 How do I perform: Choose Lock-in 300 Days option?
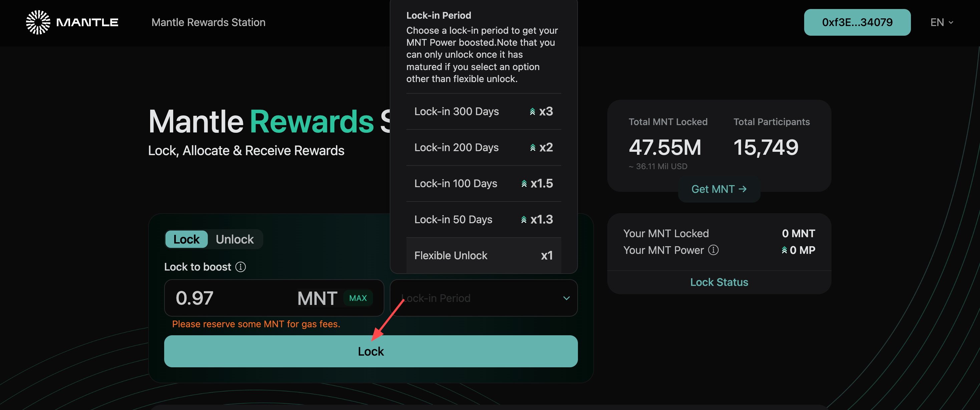483,111
